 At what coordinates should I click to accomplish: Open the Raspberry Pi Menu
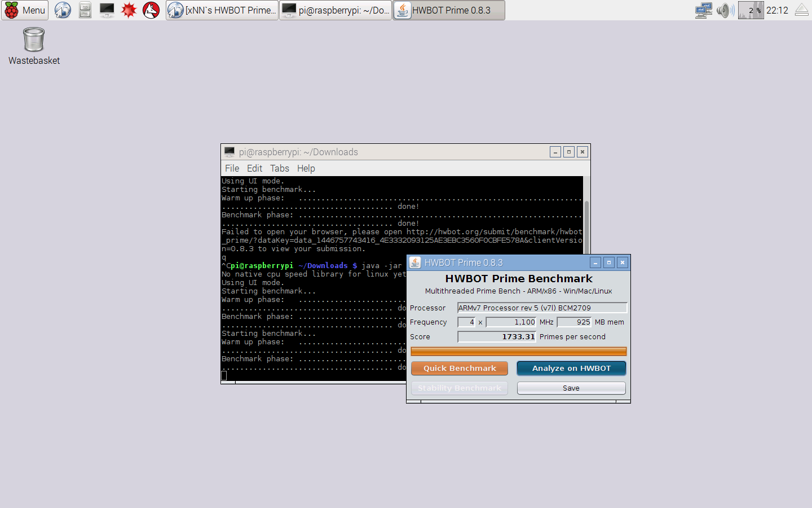[25, 10]
